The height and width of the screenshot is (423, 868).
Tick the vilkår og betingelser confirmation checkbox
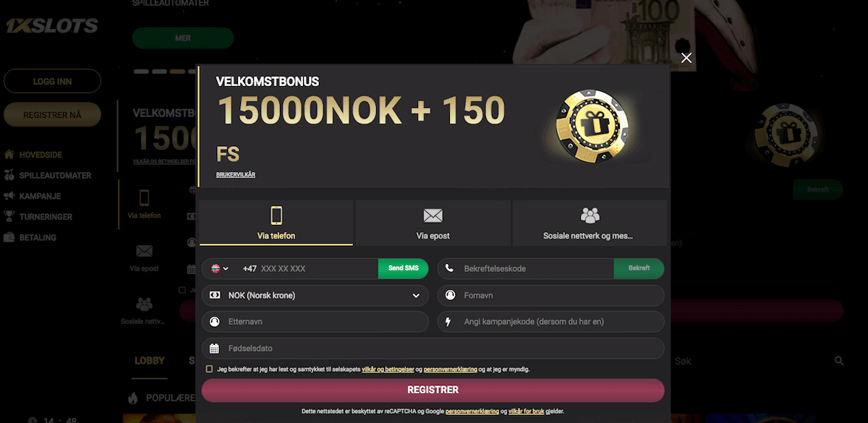coord(210,369)
